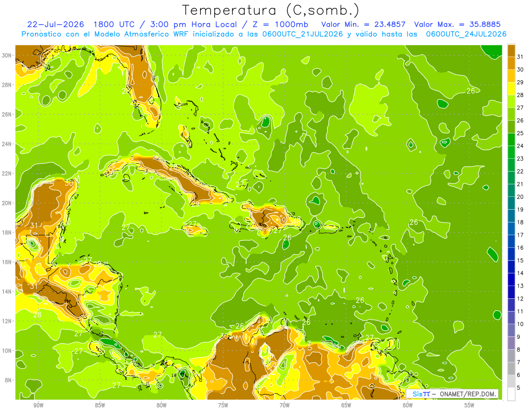Select the brown colorbar segment above 31
The width and height of the screenshot is (532, 411).
[x=511, y=51]
